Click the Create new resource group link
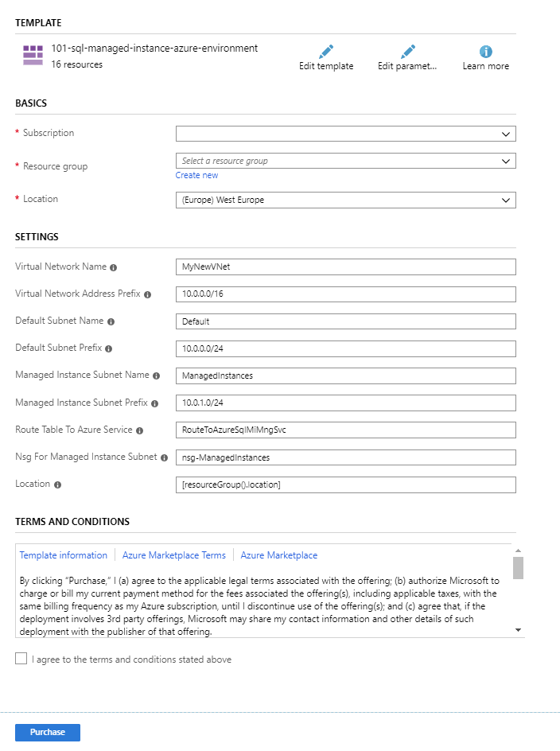560x751 pixels. (196, 174)
